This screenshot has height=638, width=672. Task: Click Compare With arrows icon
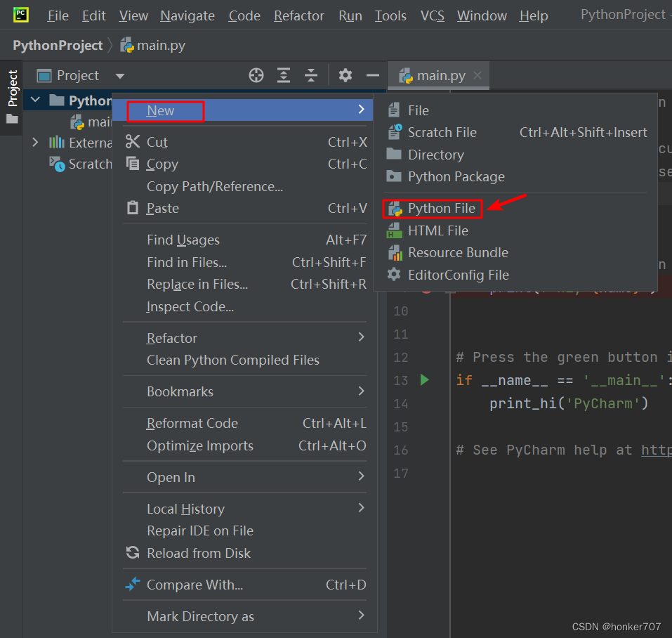(x=133, y=584)
